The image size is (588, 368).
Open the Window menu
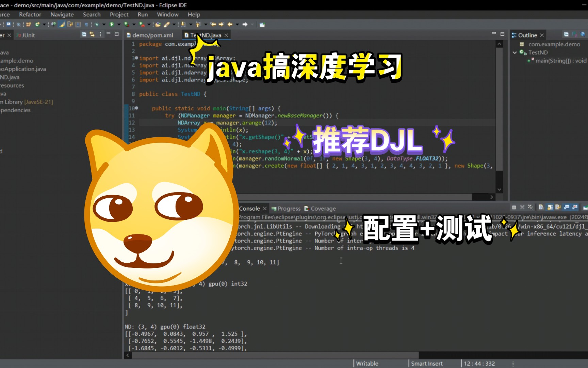pos(167,14)
